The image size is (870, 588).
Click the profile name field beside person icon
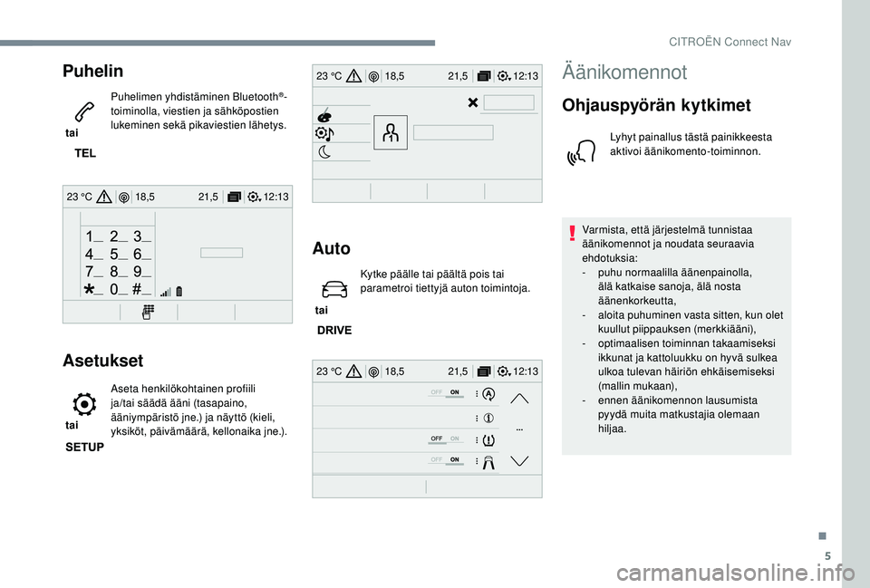(x=453, y=132)
